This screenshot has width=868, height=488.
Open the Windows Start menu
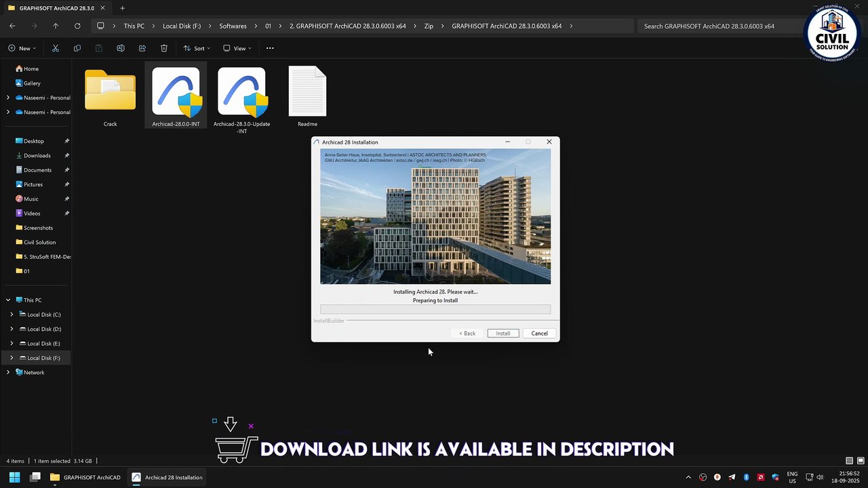(x=14, y=477)
